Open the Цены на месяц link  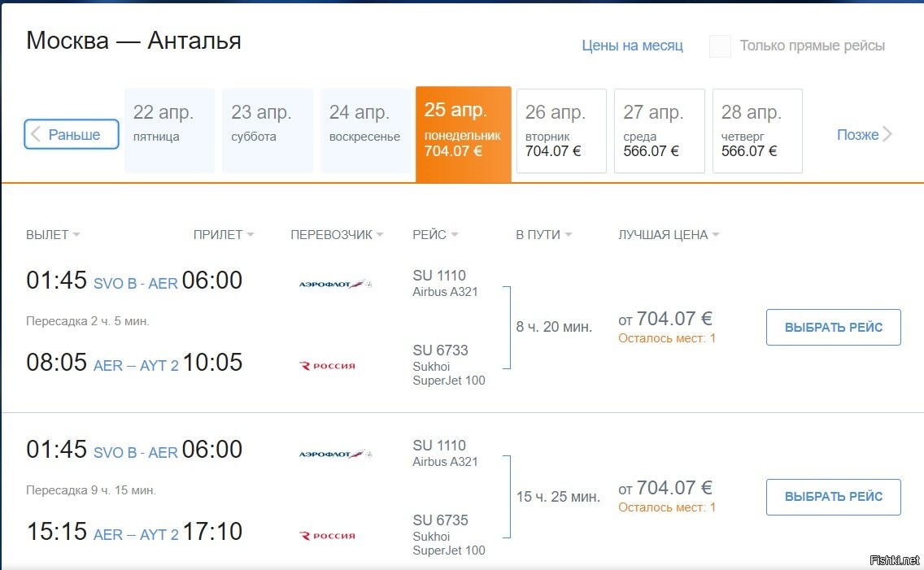tap(632, 46)
